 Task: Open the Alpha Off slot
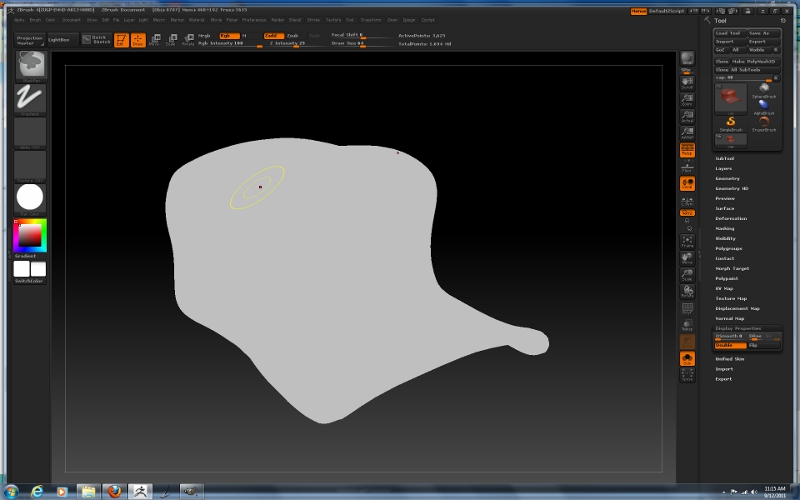point(31,133)
